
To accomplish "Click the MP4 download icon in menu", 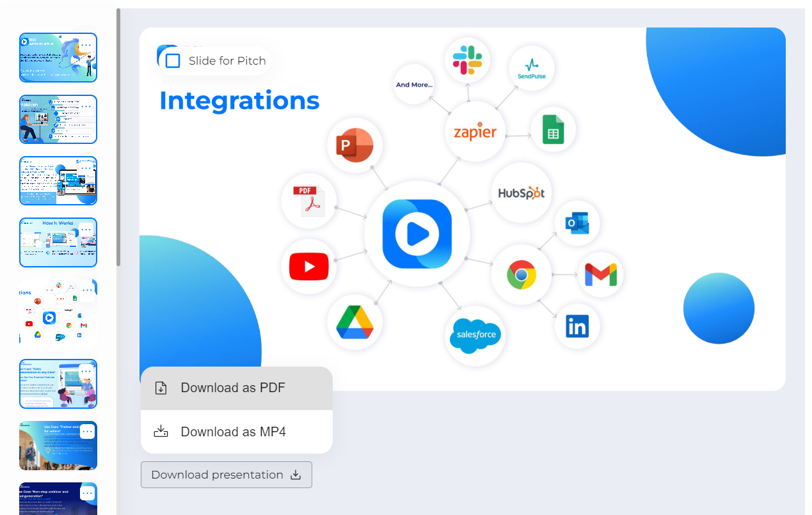I will pos(161,432).
